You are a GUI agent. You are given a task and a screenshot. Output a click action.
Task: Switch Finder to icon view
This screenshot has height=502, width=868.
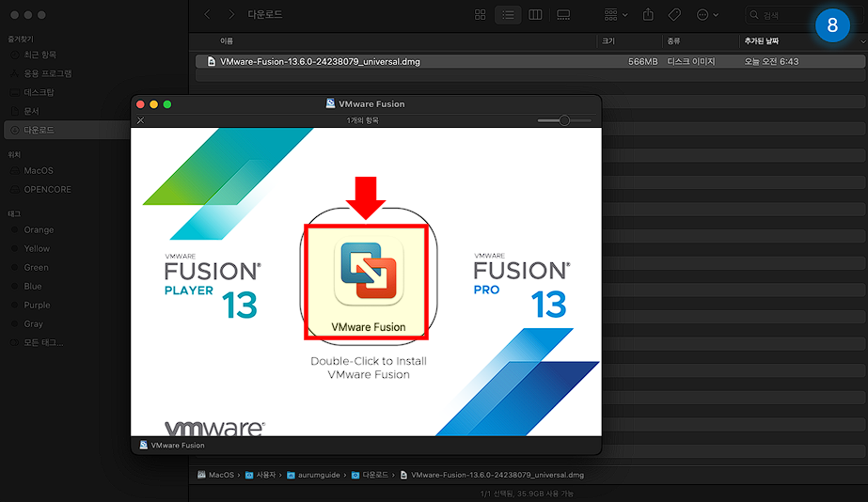point(480,15)
